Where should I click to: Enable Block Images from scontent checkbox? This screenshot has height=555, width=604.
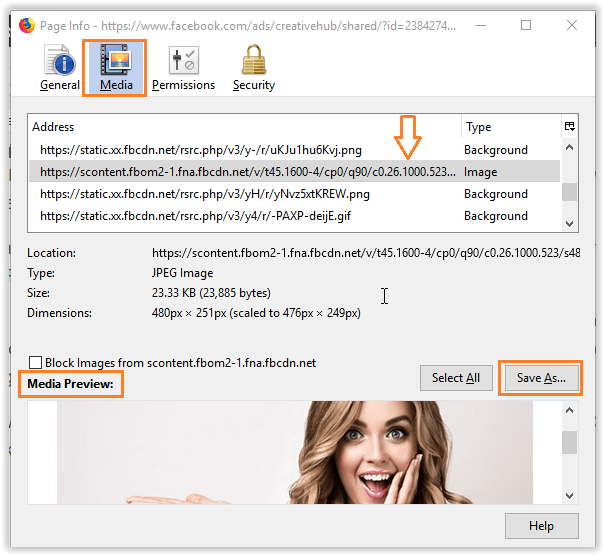pos(36,363)
